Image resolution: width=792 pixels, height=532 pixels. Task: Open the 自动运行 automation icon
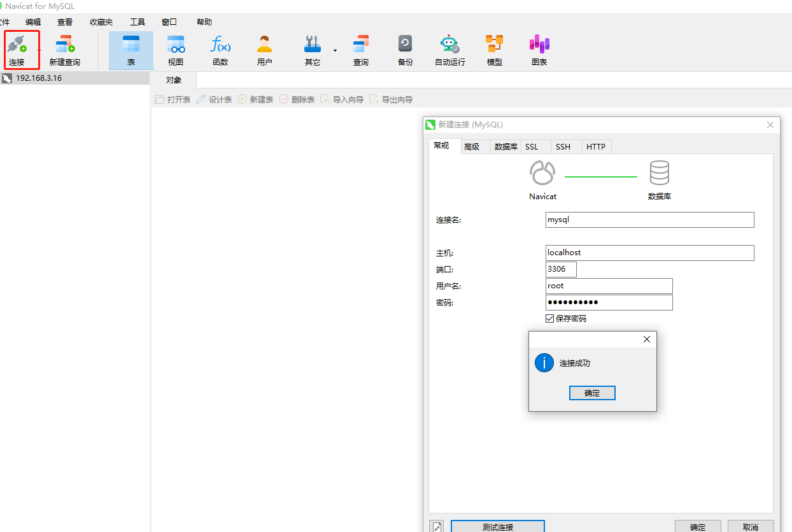[450, 50]
